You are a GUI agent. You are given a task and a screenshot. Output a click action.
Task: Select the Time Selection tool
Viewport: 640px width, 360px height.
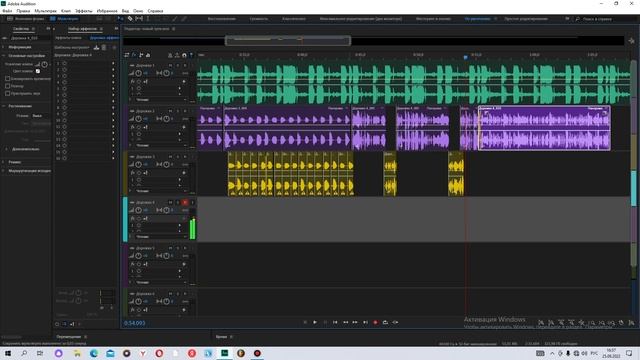click(x=148, y=19)
